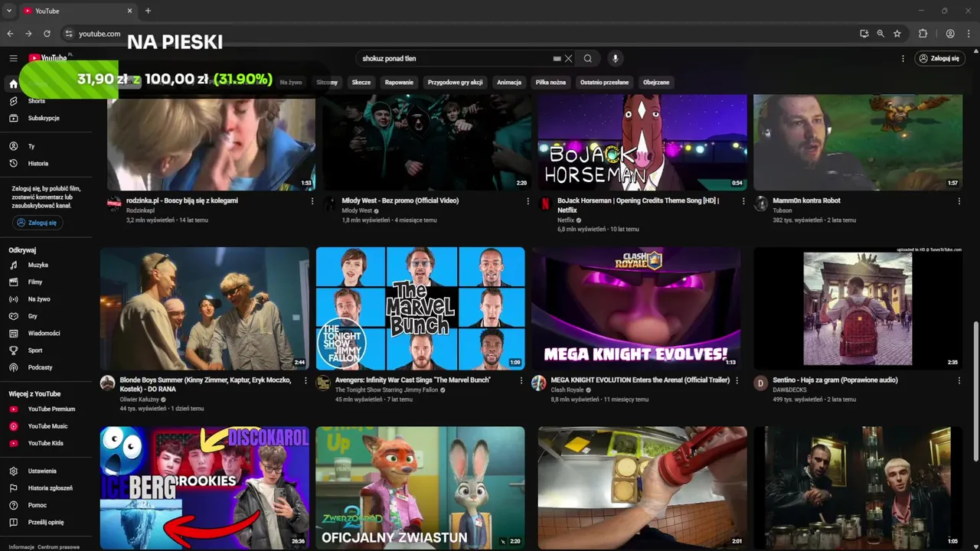Select the Piłka nożna filter chip

550,82
